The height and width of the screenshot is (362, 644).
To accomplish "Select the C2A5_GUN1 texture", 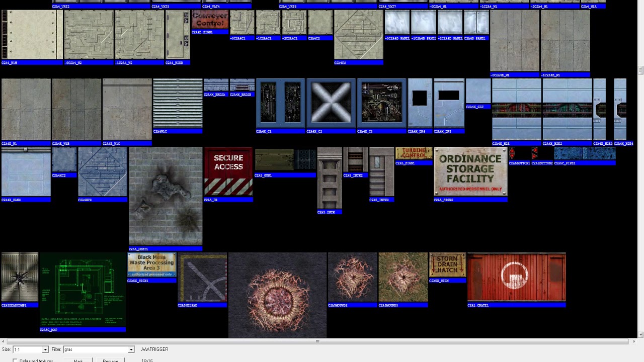I will [x=285, y=159].
